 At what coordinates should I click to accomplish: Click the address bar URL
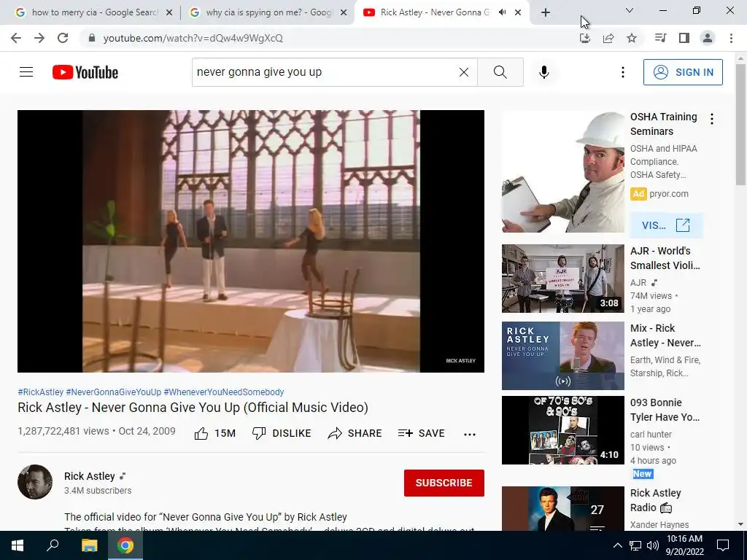(x=193, y=38)
